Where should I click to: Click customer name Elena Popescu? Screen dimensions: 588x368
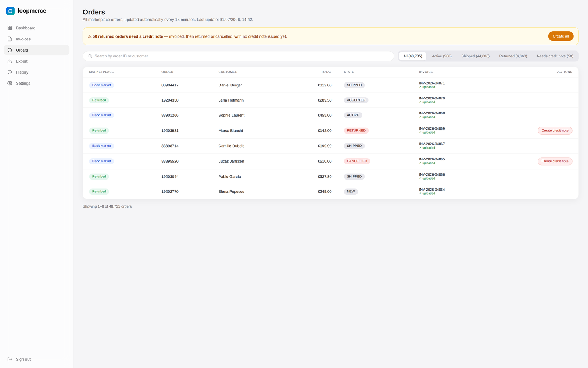pyautogui.click(x=231, y=192)
